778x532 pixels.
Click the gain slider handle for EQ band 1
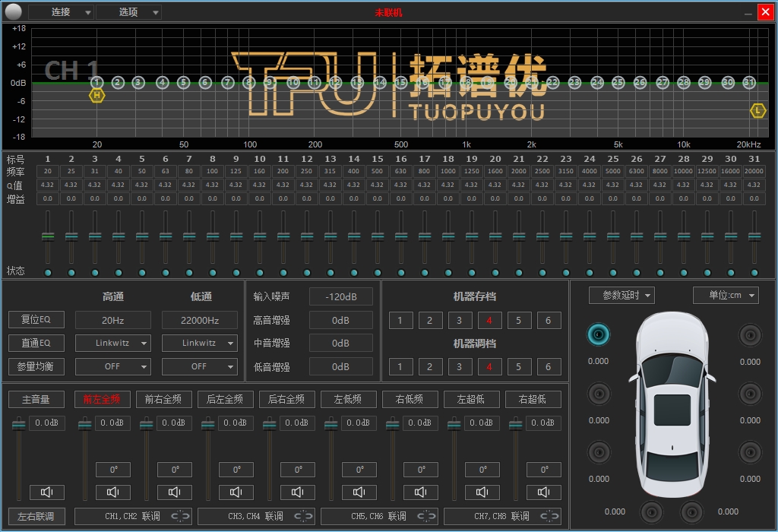48,236
